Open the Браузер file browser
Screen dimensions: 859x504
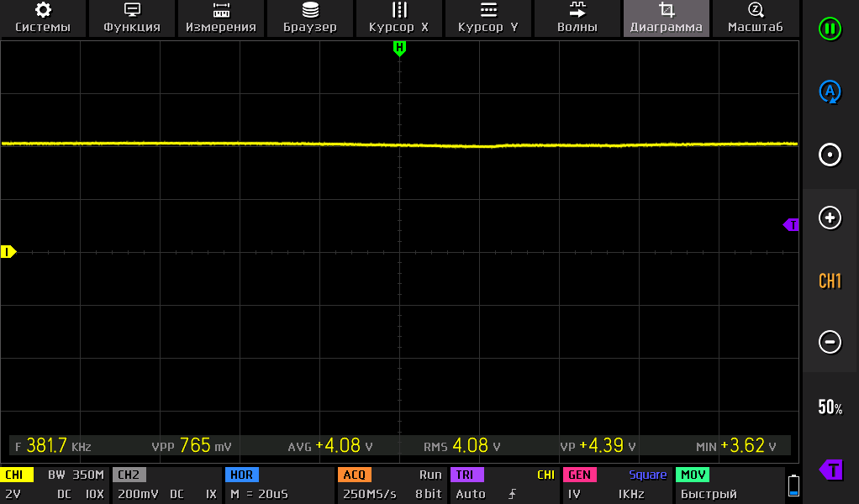(x=310, y=18)
